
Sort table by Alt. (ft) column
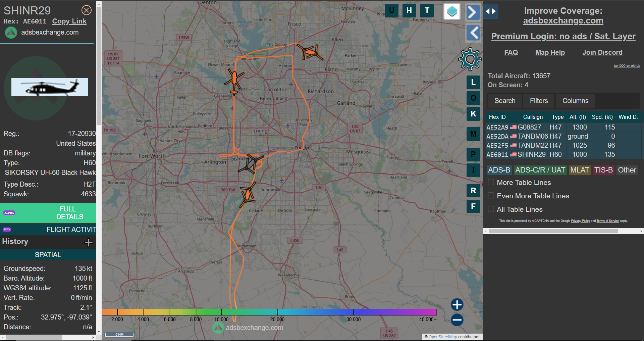pos(578,117)
